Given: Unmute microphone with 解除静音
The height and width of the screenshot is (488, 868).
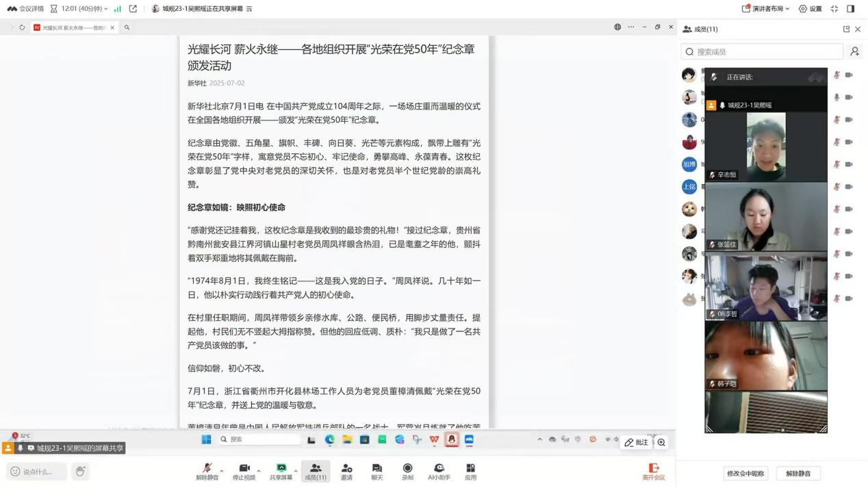Looking at the screenshot, I should 207,471.
